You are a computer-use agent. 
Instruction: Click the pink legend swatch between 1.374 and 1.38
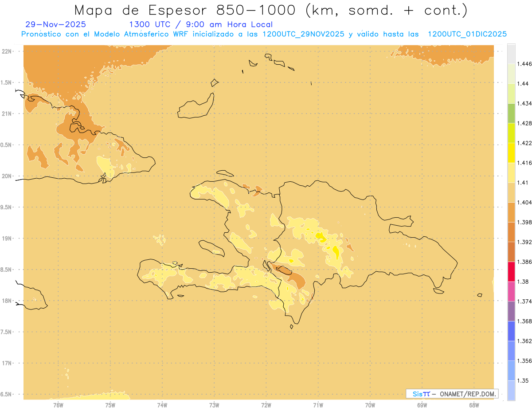coord(511,291)
